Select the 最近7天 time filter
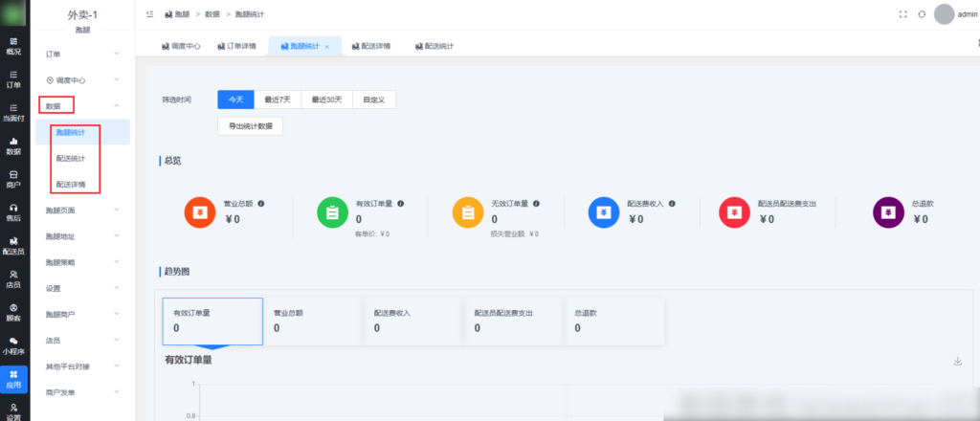The height and width of the screenshot is (421, 980). pyautogui.click(x=278, y=100)
